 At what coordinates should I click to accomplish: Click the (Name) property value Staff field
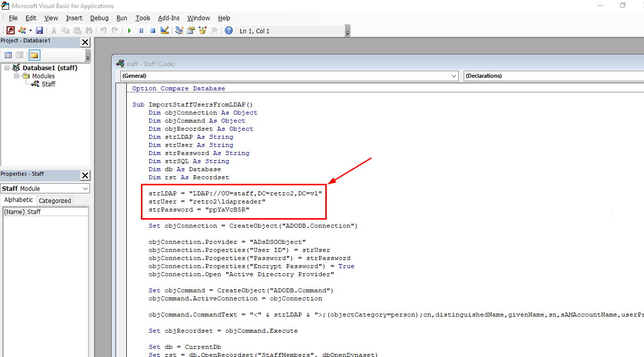click(x=57, y=212)
